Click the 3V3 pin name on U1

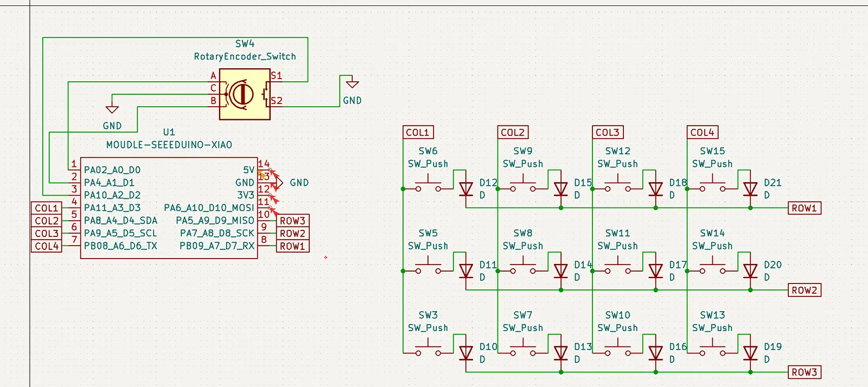(x=246, y=195)
